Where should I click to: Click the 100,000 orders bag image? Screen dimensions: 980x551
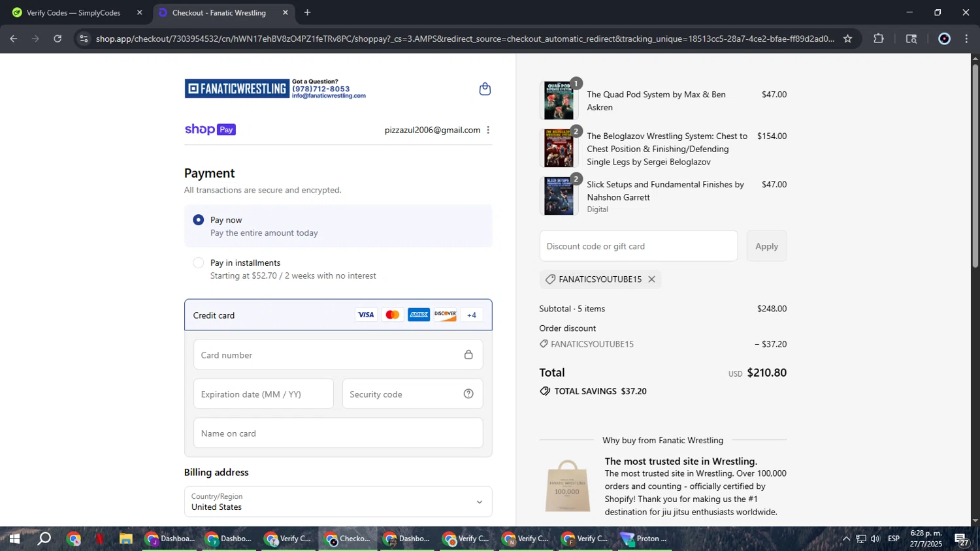click(x=567, y=486)
